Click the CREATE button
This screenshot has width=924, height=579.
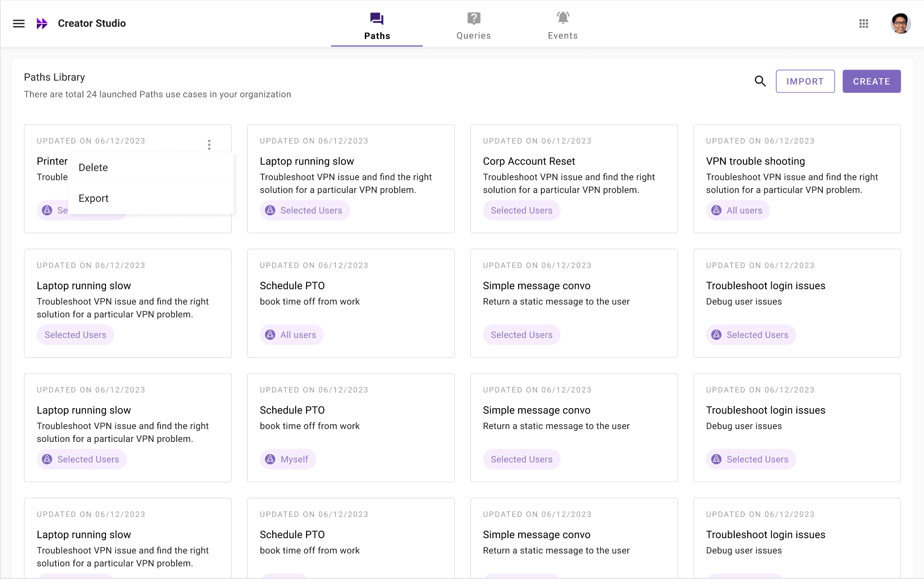[x=871, y=81]
